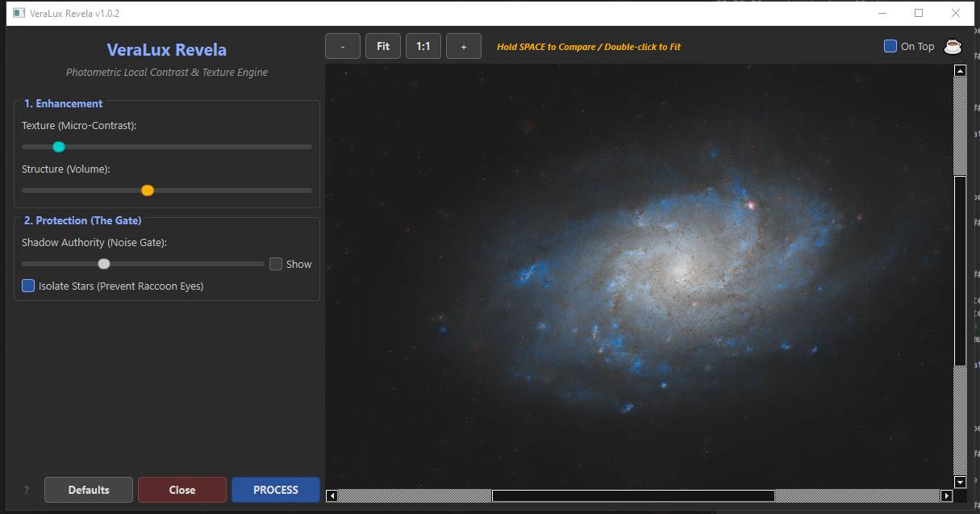Click the horizontal scrollbar right arrow

pyautogui.click(x=947, y=495)
